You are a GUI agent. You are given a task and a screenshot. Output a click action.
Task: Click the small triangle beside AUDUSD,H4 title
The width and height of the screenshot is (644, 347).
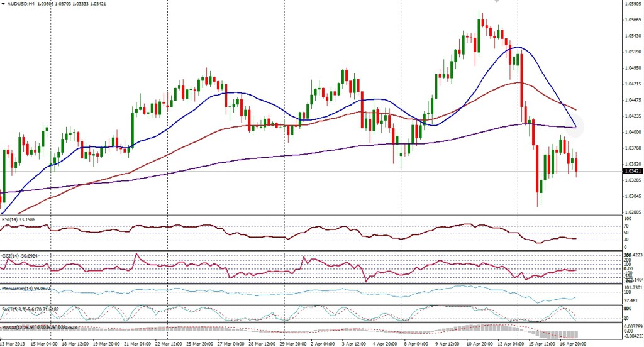3,4
